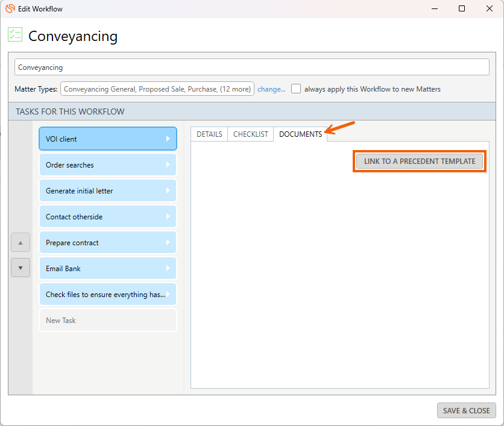The height and width of the screenshot is (426, 504).
Task: Select the Documents tab
Action: coord(300,134)
